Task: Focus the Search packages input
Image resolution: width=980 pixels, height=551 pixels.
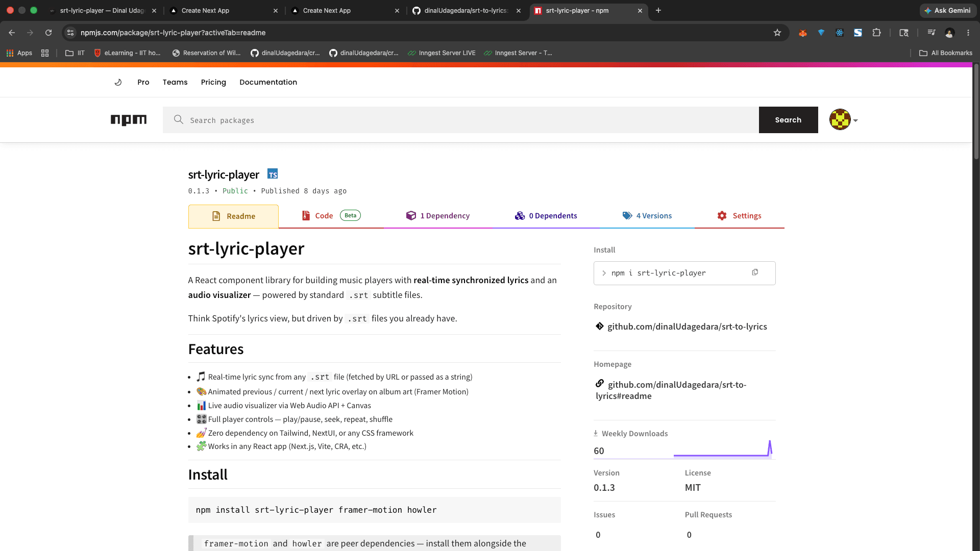Action: pos(460,120)
